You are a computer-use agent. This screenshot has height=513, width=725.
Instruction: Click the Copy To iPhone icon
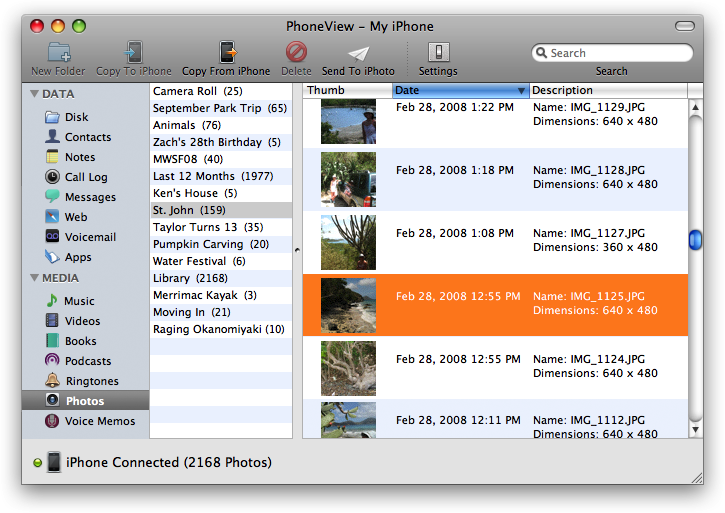(x=134, y=52)
